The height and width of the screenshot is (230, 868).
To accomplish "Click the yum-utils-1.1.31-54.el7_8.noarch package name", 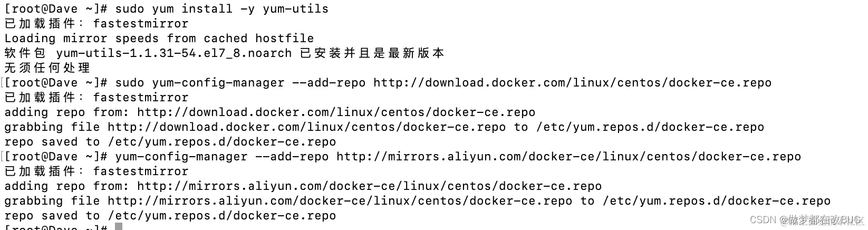I will click(173, 53).
